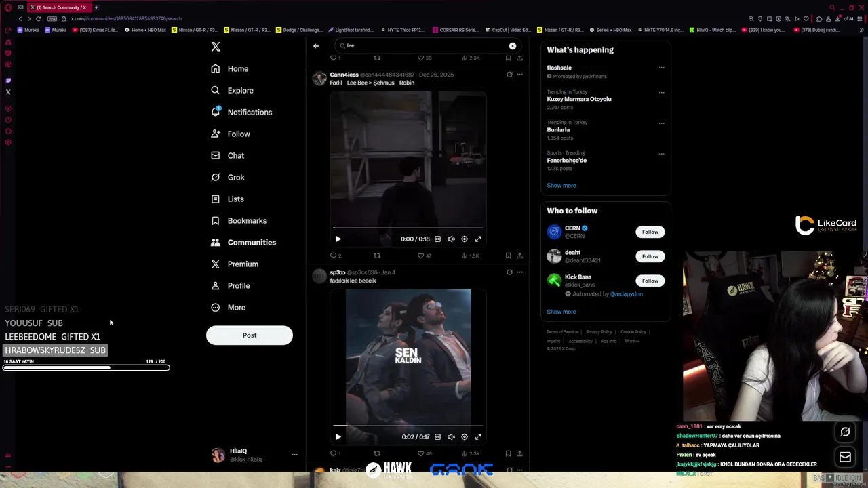Viewport: 868px width, 488px height.
Task: Reload the page in the browser toolbar
Action: (38, 19)
